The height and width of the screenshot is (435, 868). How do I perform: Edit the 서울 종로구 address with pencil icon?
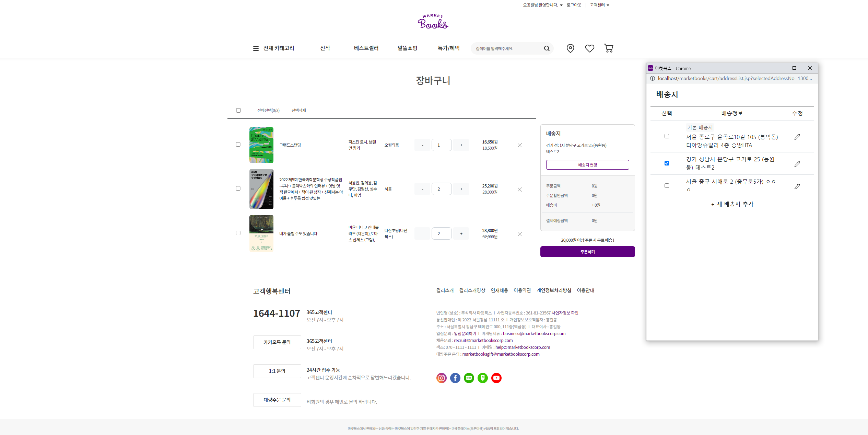[797, 137]
